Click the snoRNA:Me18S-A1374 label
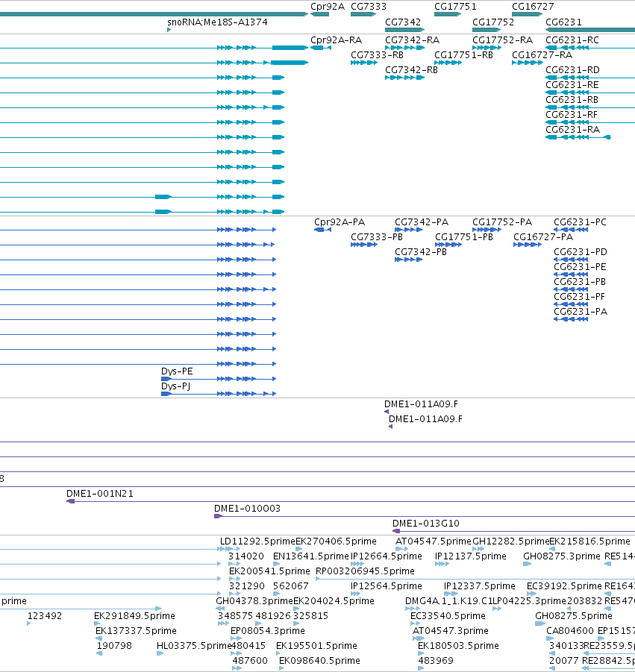 pyautogui.click(x=217, y=22)
